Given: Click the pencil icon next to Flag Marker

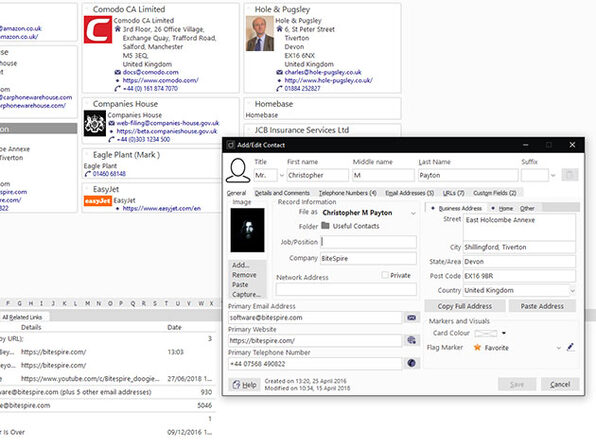Looking at the screenshot, I should coord(570,347).
